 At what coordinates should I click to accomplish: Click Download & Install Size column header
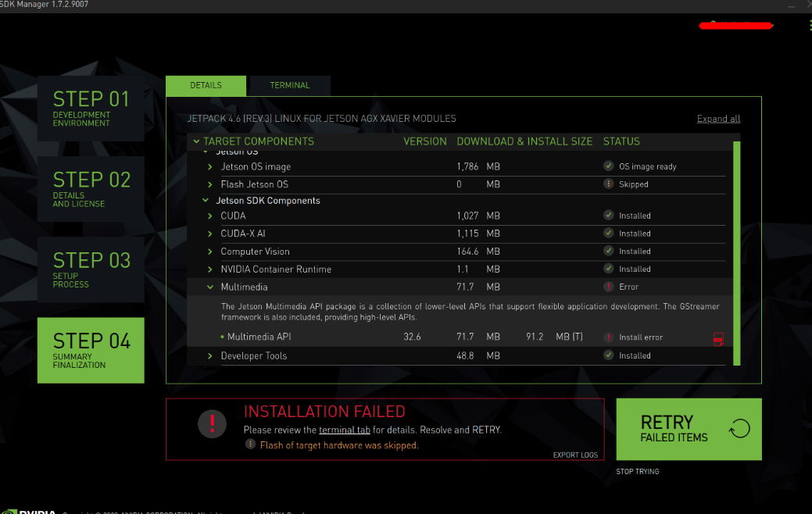click(524, 141)
